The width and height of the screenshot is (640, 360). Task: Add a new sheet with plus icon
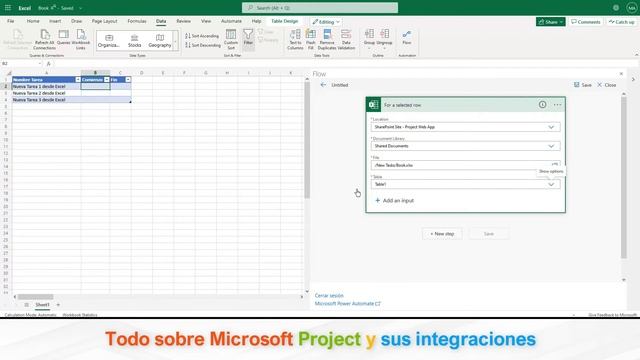tap(58, 305)
